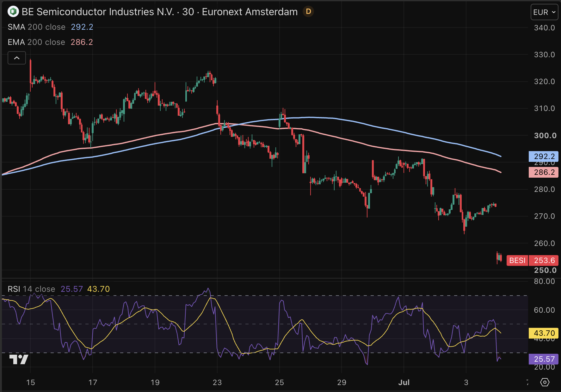The image size is (561, 392).
Task: Click the BESI 253.6 price label
Action: 532,260
